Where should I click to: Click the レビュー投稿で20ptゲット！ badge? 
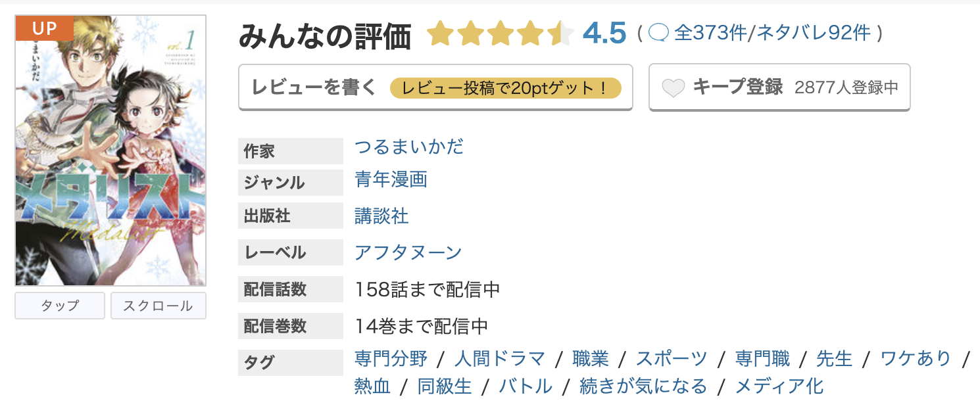pyautogui.click(x=505, y=87)
